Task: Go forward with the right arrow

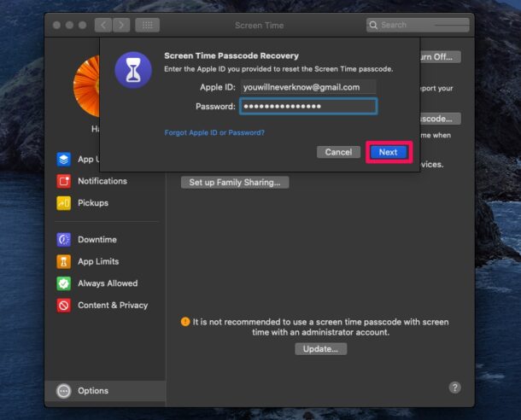Action: click(121, 26)
